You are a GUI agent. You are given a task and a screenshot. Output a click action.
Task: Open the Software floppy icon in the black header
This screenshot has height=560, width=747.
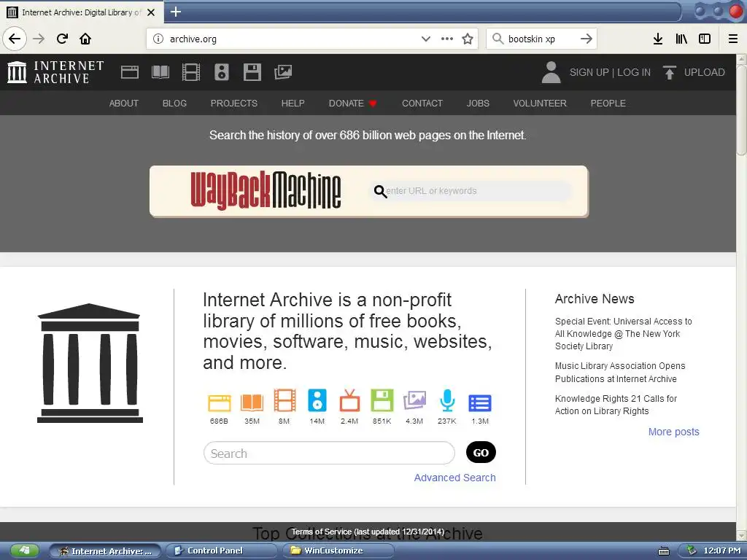pyautogui.click(x=252, y=72)
